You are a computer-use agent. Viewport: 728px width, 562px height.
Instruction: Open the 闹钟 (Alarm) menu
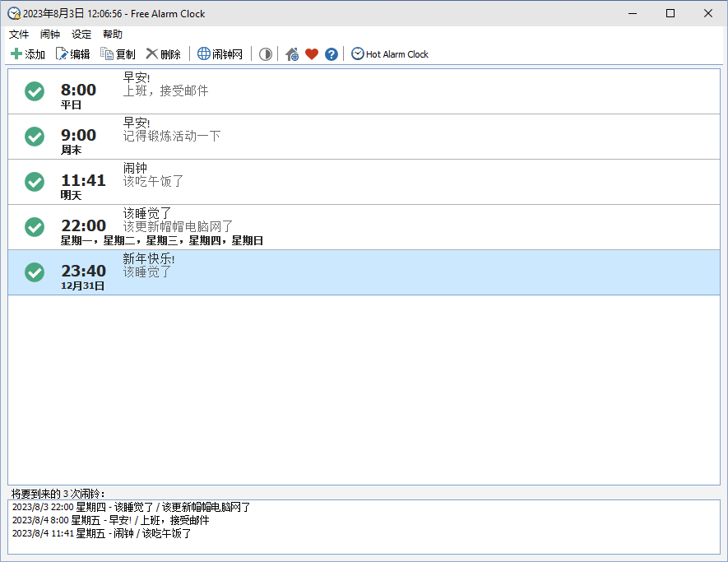coord(50,35)
